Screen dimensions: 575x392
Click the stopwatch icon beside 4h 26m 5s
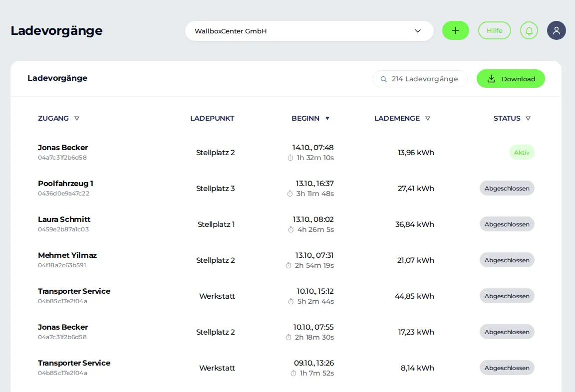coord(291,230)
